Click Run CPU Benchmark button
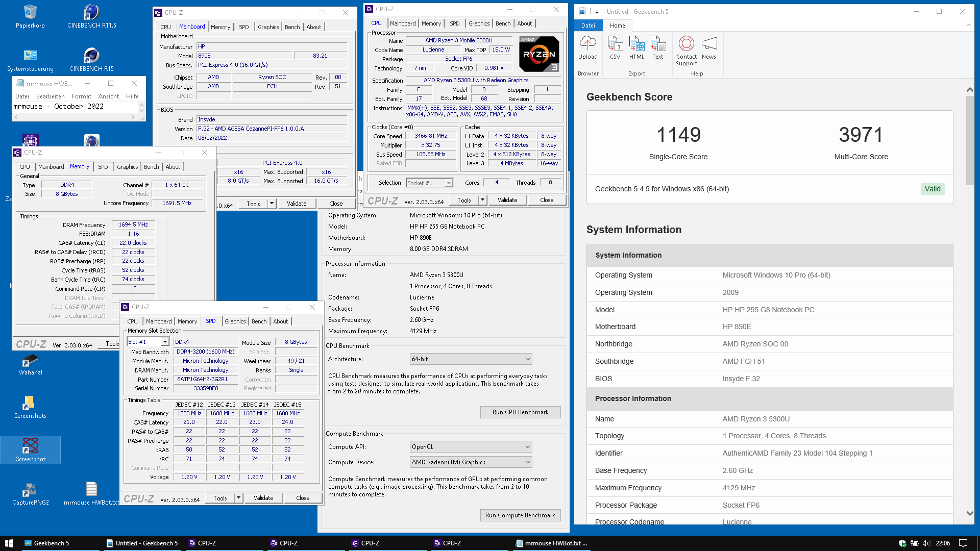 coord(520,412)
